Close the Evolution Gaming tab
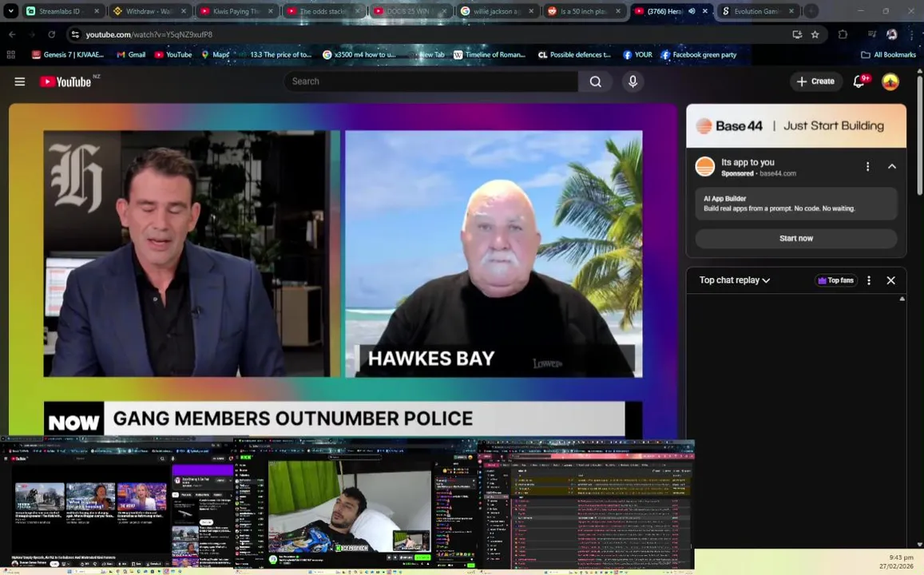This screenshot has height=575, width=924. click(791, 11)
